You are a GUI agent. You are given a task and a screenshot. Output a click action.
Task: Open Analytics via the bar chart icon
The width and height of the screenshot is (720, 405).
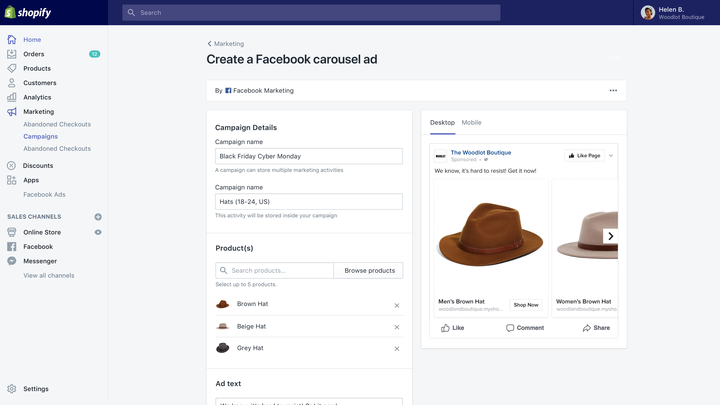(11, 97)
